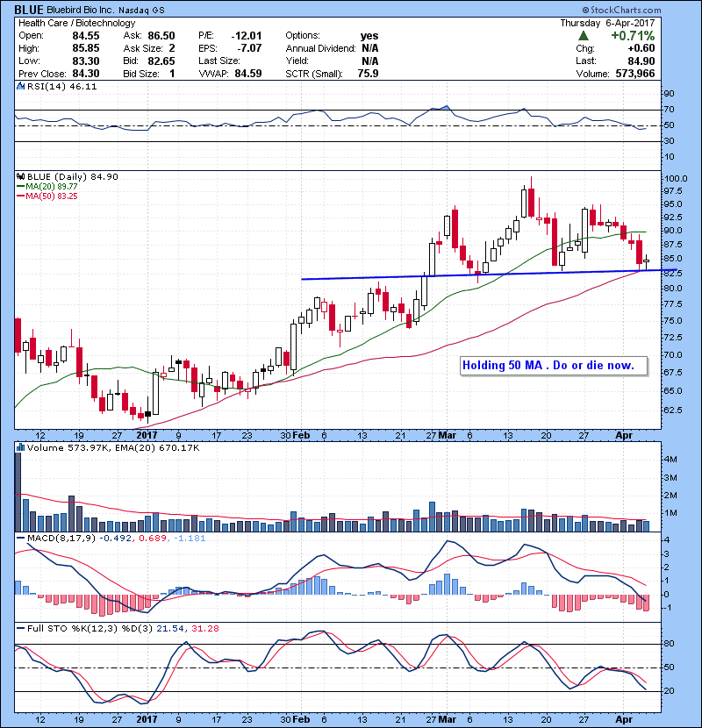The image size is (702, 728).
Task: Click the candlestick icon beside BLUE (Daily)
Action: pos(20,176)
